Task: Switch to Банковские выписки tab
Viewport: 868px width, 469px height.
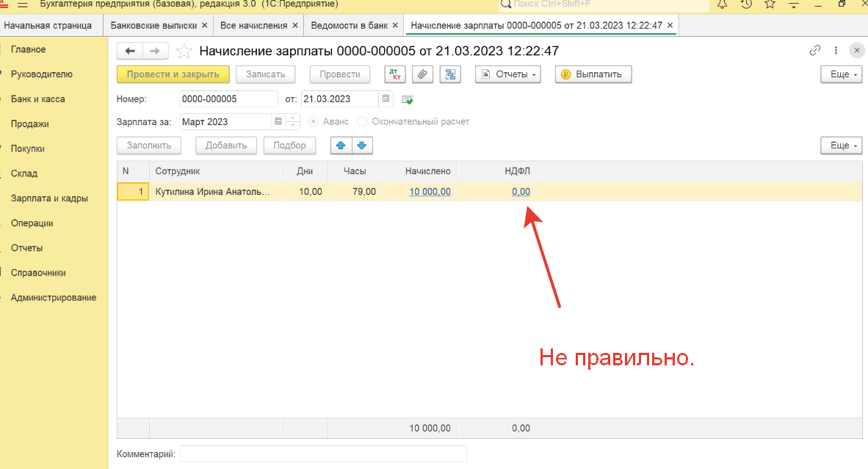Action: point(153,25)
